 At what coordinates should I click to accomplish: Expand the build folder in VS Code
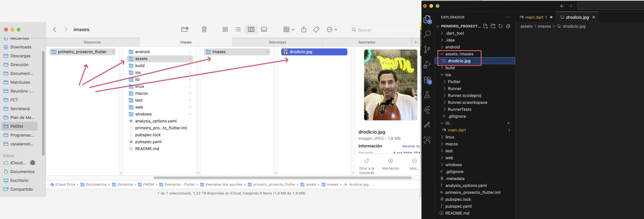click(450, 68)
